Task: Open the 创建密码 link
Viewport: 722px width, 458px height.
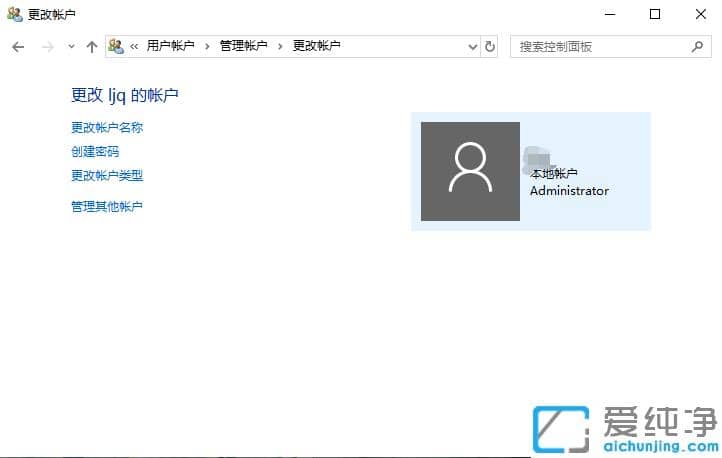Action: (95, 151)
